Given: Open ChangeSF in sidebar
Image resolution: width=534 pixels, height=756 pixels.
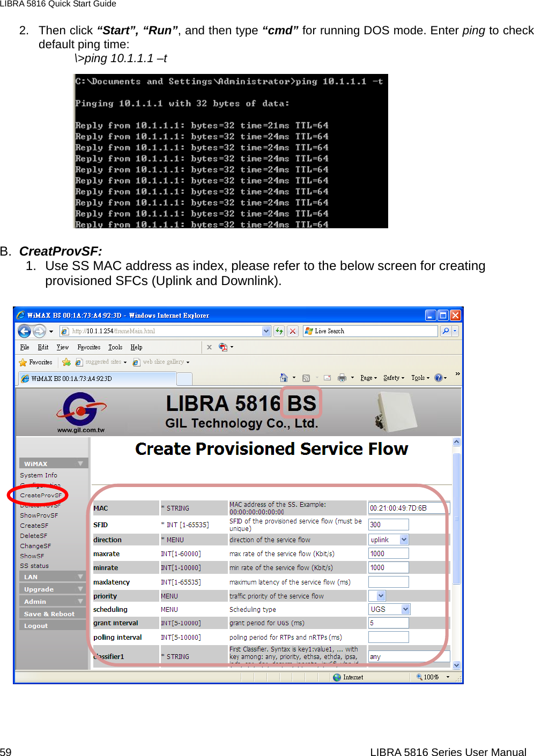Looking at the screenshot, I should pos(35,546).
